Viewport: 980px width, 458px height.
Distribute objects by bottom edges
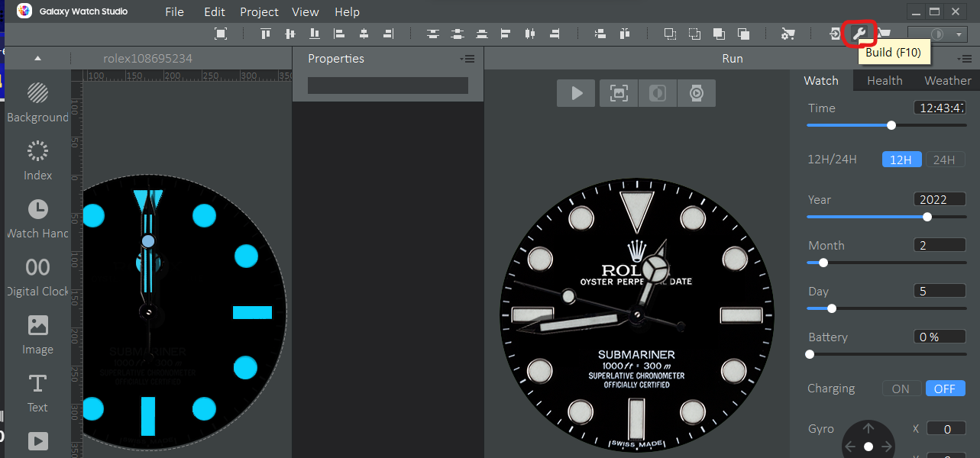pos(481,34)
